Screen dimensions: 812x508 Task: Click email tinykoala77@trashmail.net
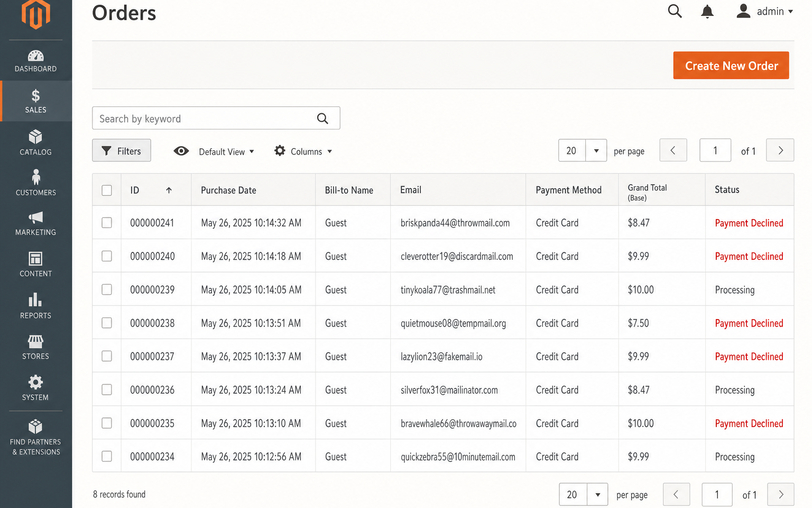(x=448, y=290)
